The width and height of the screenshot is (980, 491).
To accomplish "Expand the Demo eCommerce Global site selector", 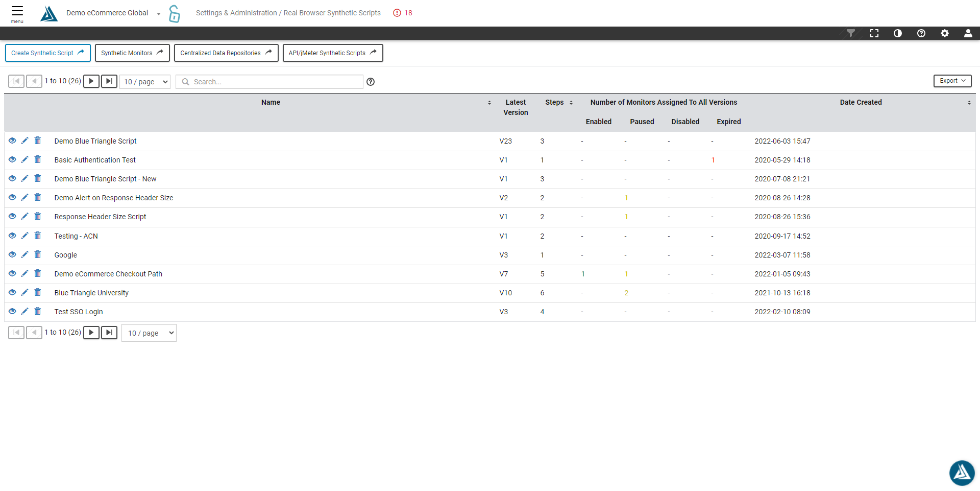I will point(159,13).
